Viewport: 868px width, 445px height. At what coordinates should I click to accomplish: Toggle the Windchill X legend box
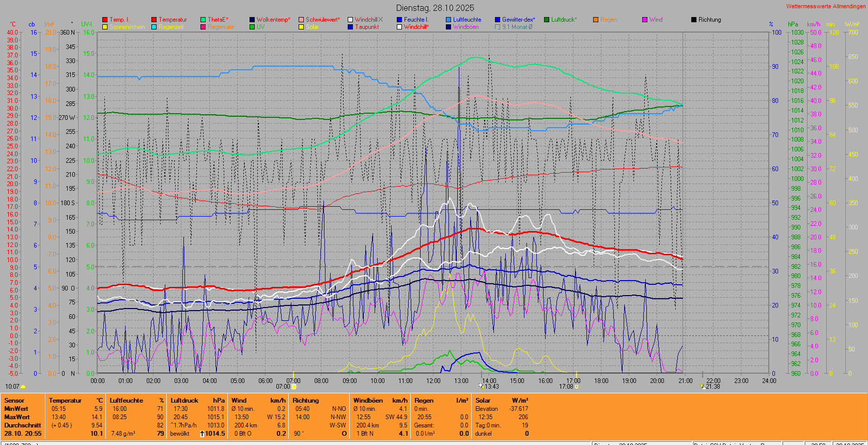(350, 20)
